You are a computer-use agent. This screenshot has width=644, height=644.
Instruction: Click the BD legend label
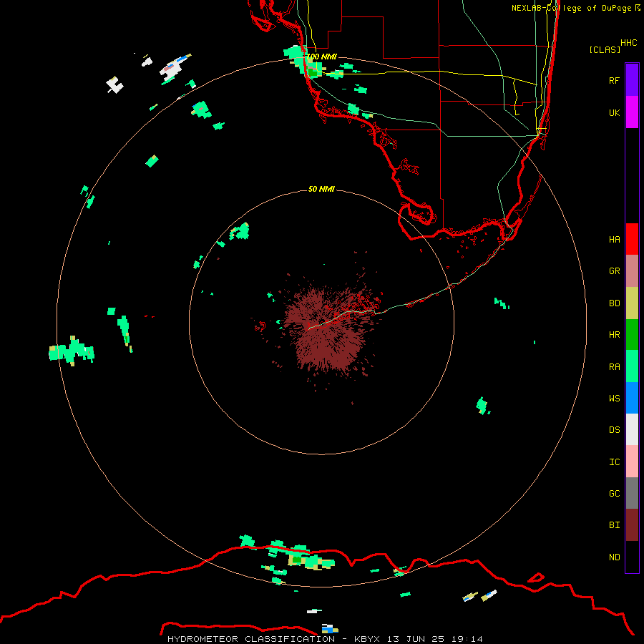(x=614, y=303)
